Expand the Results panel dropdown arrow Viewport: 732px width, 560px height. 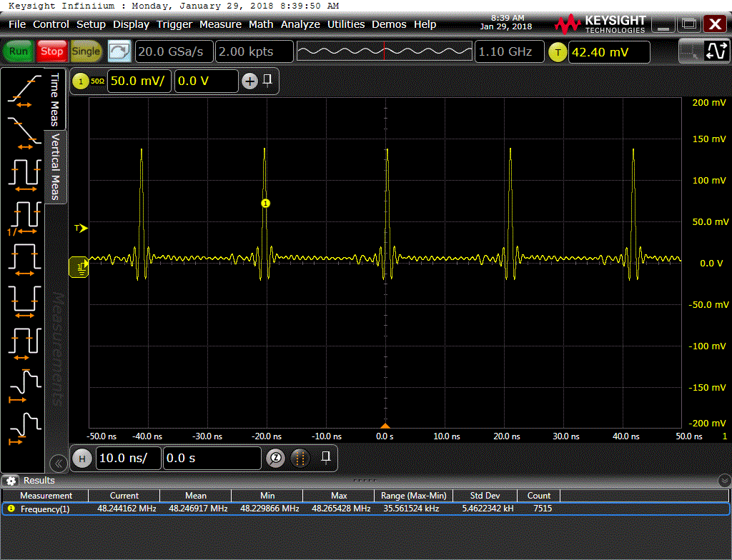[724, 481]
